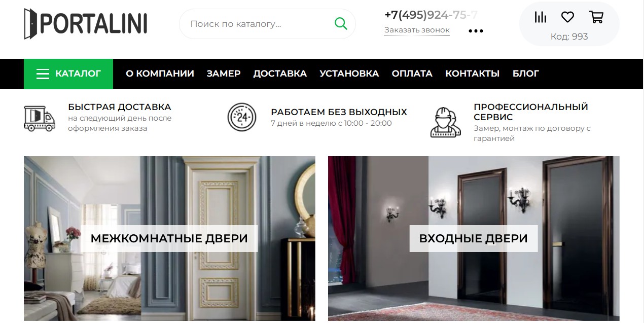The image size is (644, 323).
Task: Click the 24-hour clock icon
Action: 242,117
